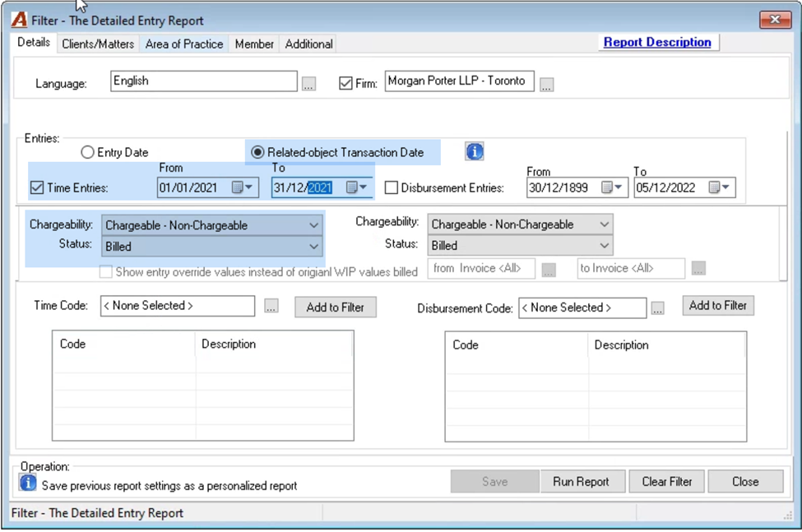The height and width of the screenshot is (532, 802).
Task: Open the Language browse ellipsis button
Action: point(308,83)
